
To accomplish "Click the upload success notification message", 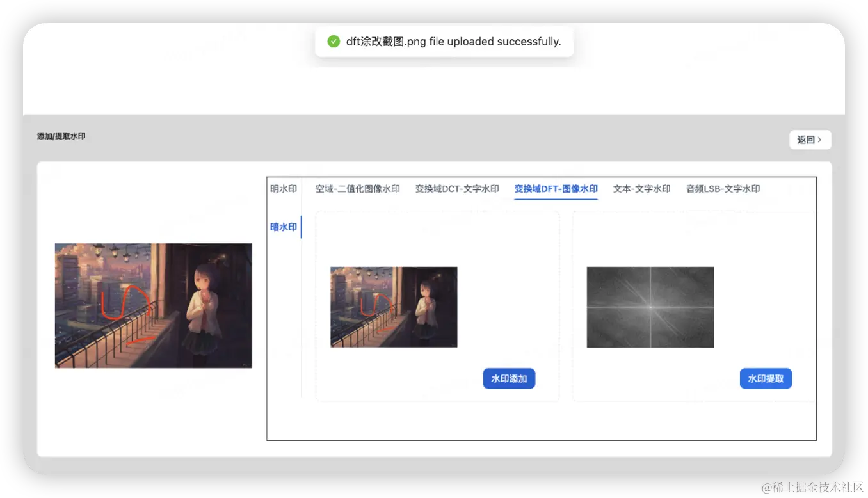I will click(444, 42).
